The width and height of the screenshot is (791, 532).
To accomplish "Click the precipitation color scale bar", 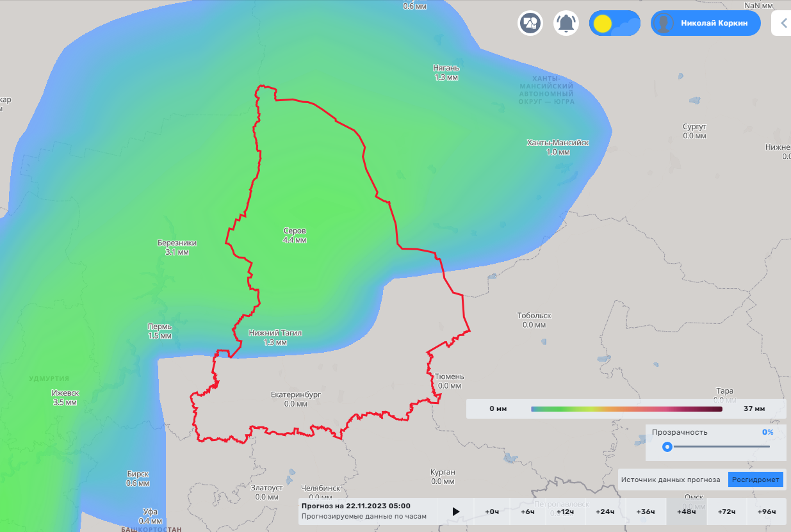I will pos(626,408).
